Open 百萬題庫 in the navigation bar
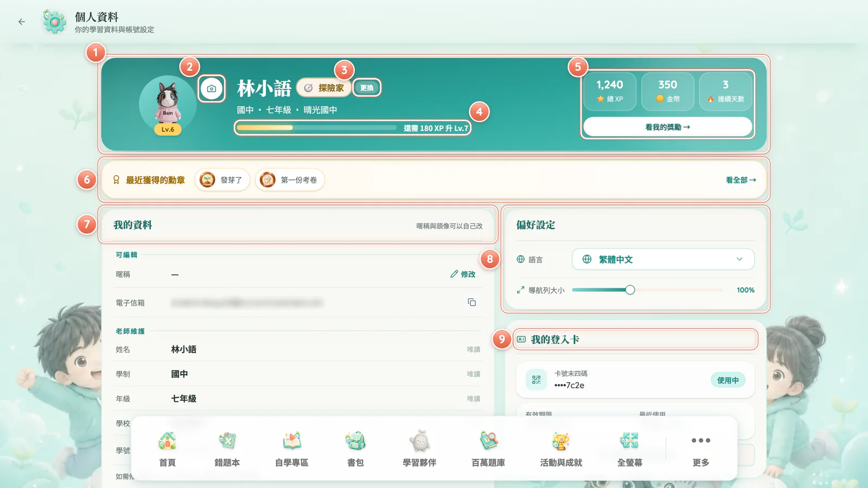This screenshot has height=488, width=868. coord(488,448)
